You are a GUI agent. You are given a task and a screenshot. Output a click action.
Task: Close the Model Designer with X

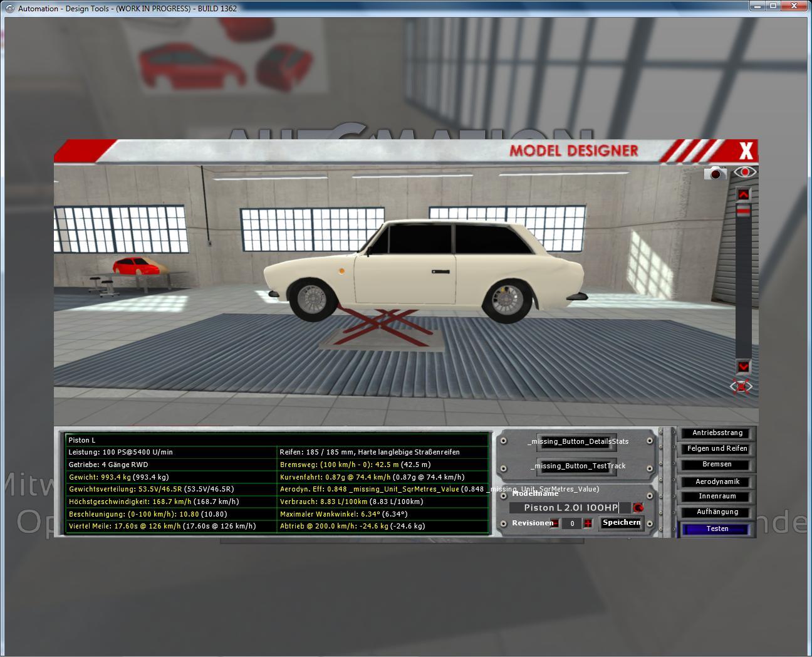746,151
